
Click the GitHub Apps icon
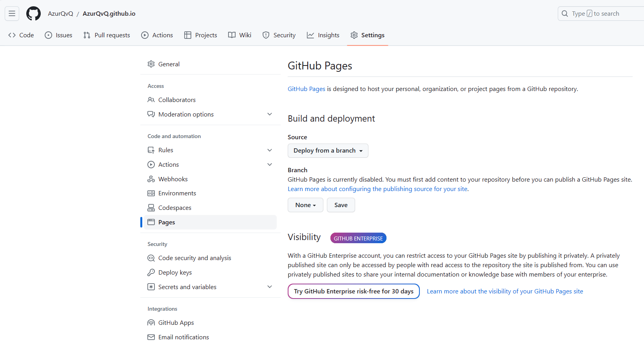(151, 322)
